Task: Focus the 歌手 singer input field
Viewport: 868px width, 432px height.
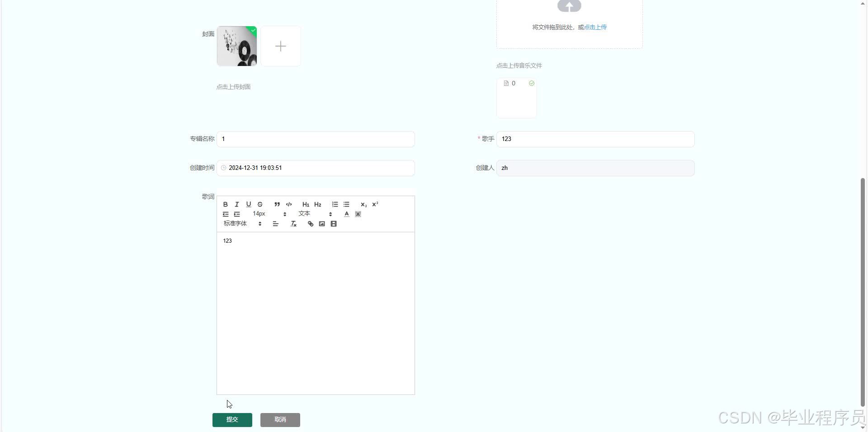Action: (595, 139)
